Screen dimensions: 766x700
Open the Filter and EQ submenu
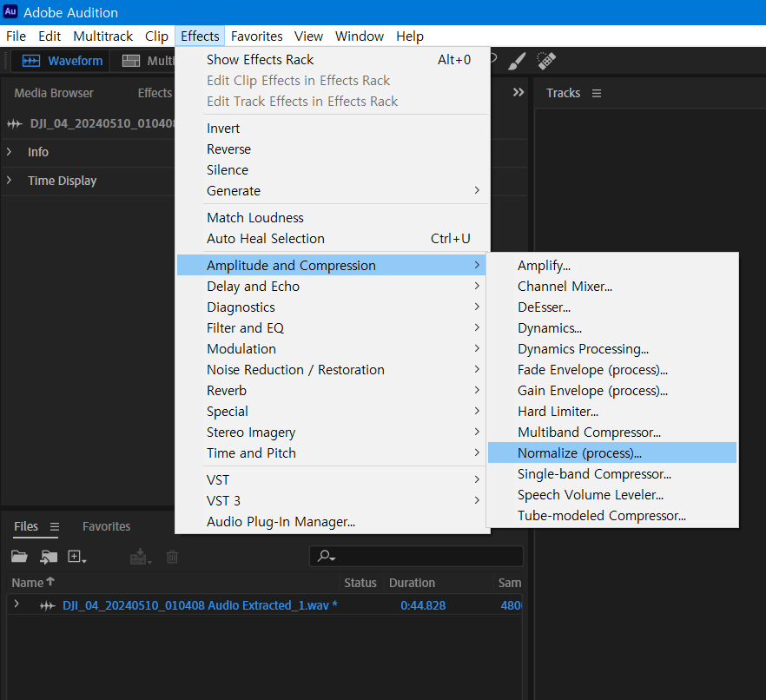coord(333,327)
